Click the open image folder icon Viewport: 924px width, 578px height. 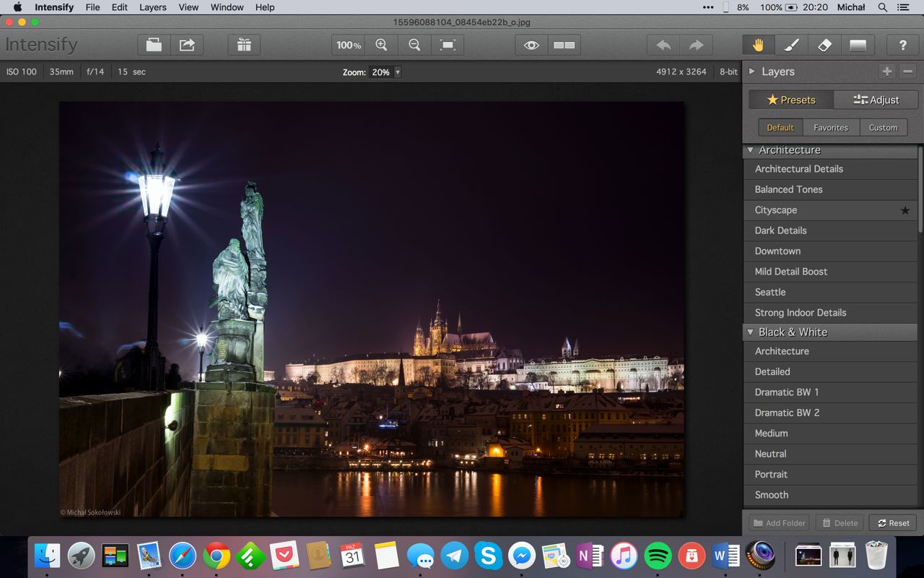[x=154, y=45]
